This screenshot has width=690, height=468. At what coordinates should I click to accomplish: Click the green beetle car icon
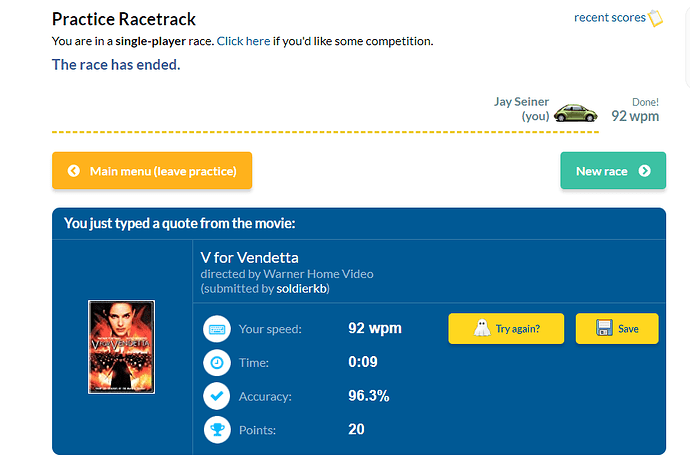pyautogui.click(x=576, y=113)
